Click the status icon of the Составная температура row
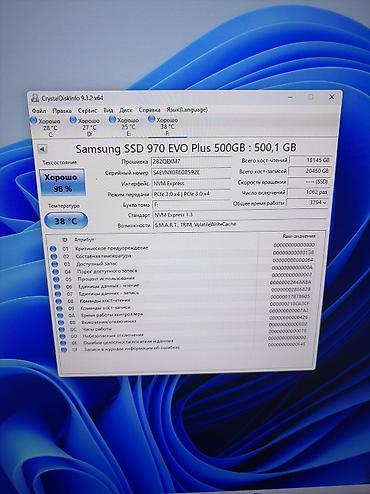Screen dimensions: 370x494 [x=54, y=256]
